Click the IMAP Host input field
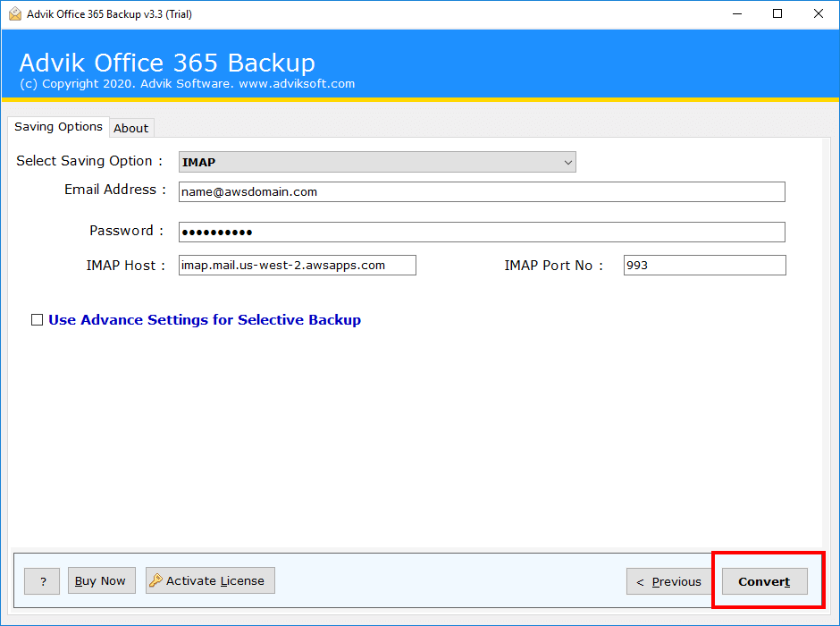 click(298, 266)
